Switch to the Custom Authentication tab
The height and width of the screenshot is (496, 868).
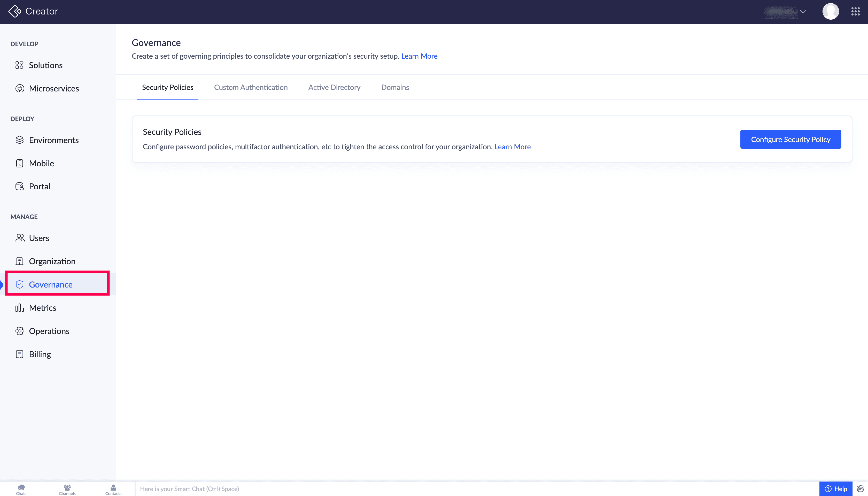click(251, 88)
